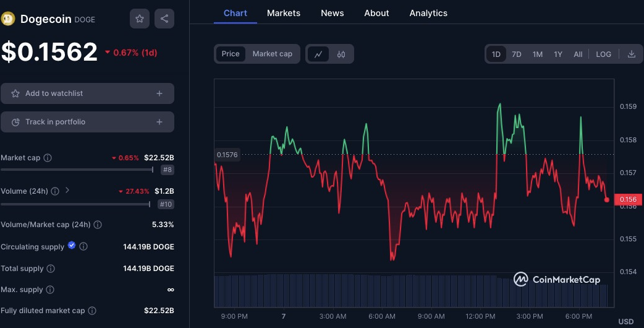Click the #8 market cap rank badge

pos(167,170)
